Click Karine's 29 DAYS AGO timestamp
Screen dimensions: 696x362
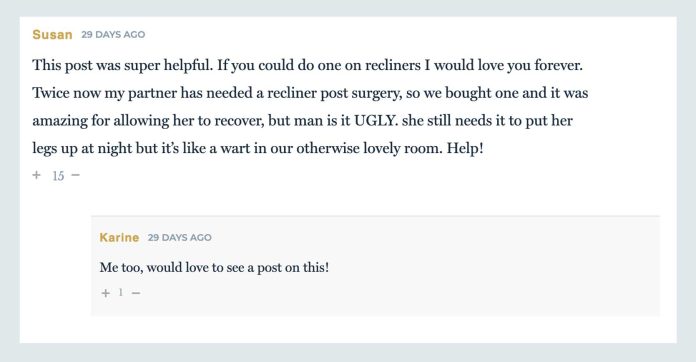point(180,237)
